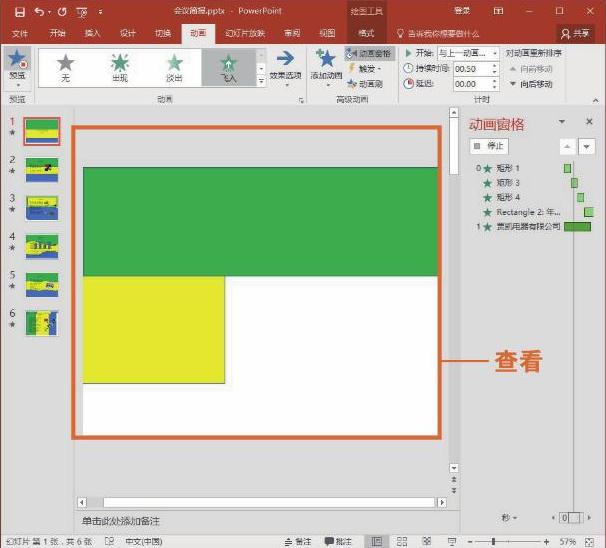Switch to reading view icon
The image size is (606, 548).
[x=427, y=541]
